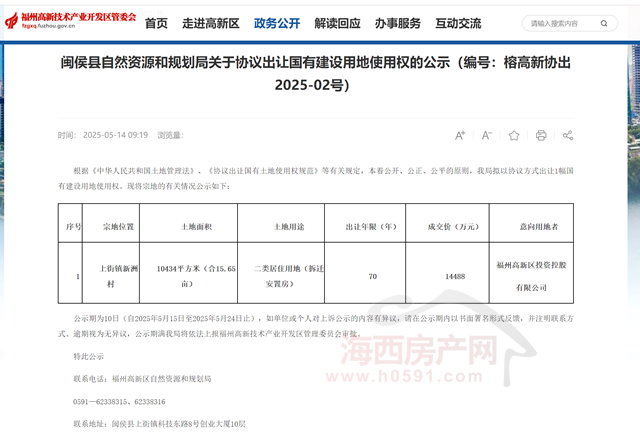Screen dimensions: 640x434
Task: Click the 联系地址 line
Action: coord(159,424)
